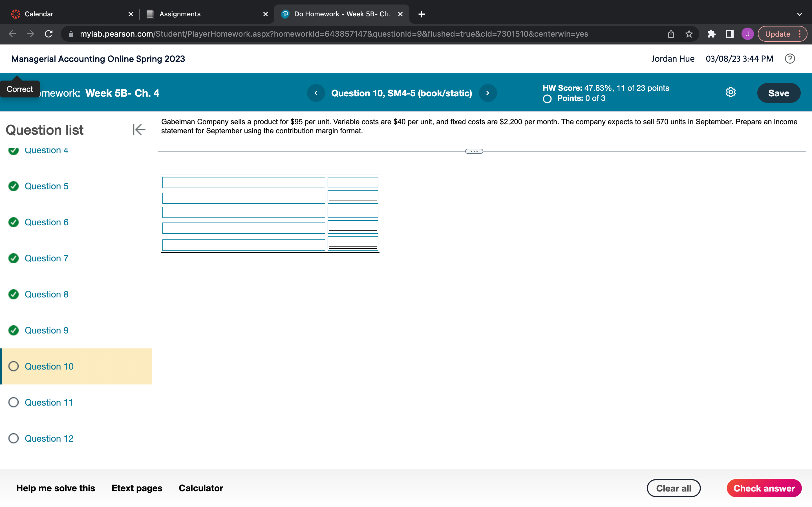
Task: Open the chevron menu at top right
Action: tap(800, 14)
